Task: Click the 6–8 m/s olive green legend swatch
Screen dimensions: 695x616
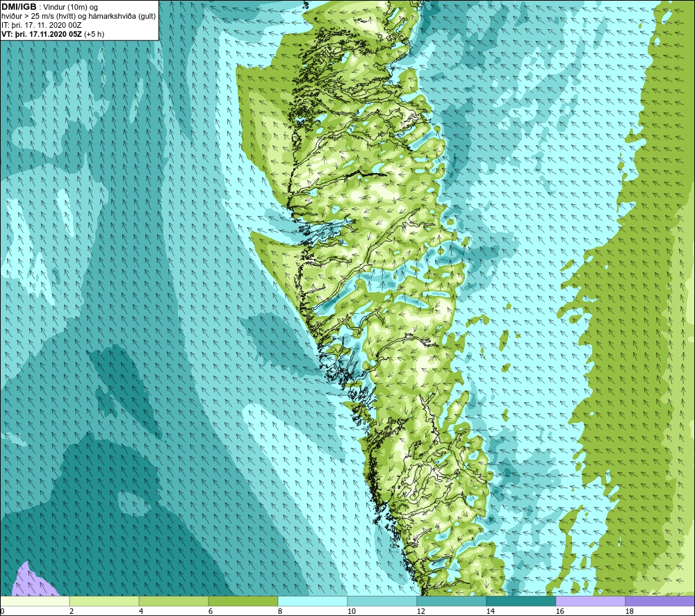Action: point(243,601)
